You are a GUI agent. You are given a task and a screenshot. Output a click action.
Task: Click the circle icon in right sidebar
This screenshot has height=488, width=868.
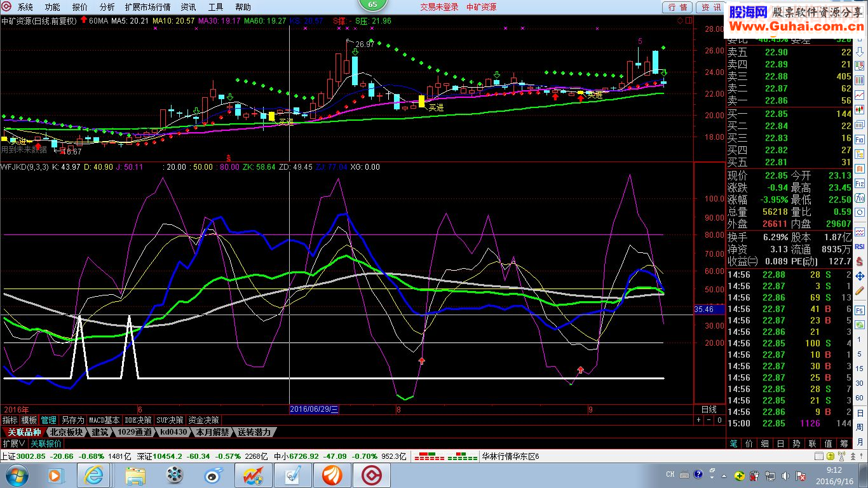click(860, 212)
